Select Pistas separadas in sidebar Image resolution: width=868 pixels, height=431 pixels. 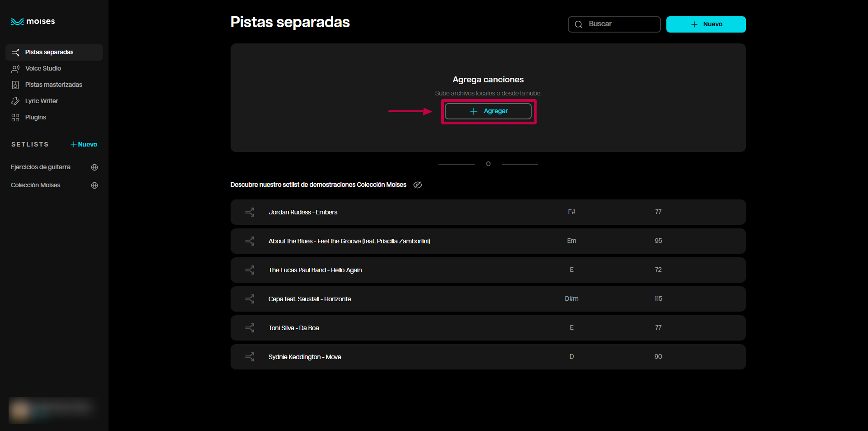tap(49, 52)
